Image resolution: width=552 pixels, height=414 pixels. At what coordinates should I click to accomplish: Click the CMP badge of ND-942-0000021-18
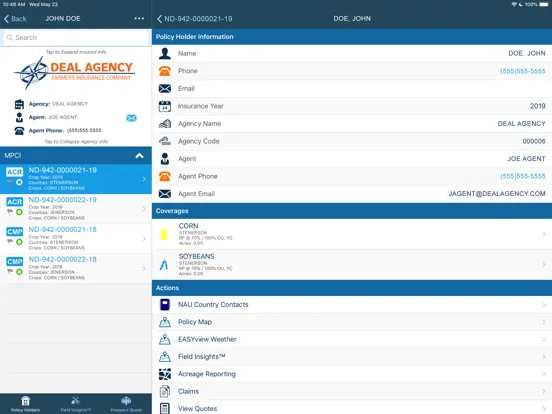[x=15, y=232]
